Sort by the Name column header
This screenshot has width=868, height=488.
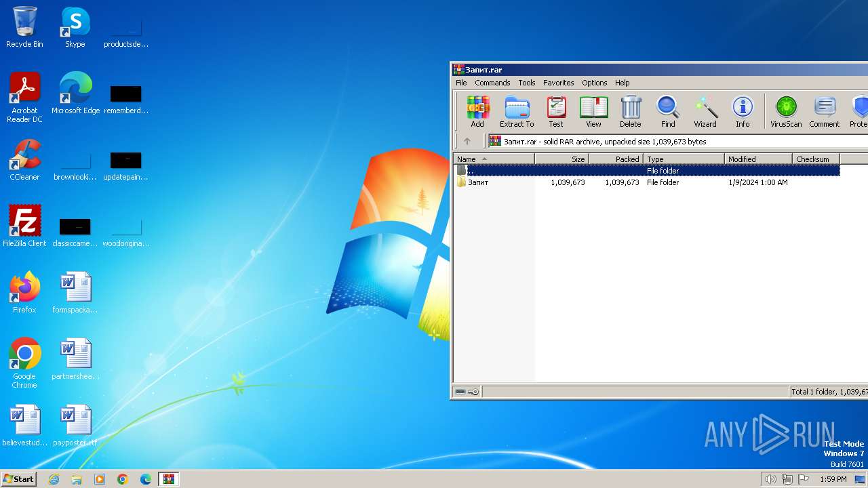(x=494, y=159)
